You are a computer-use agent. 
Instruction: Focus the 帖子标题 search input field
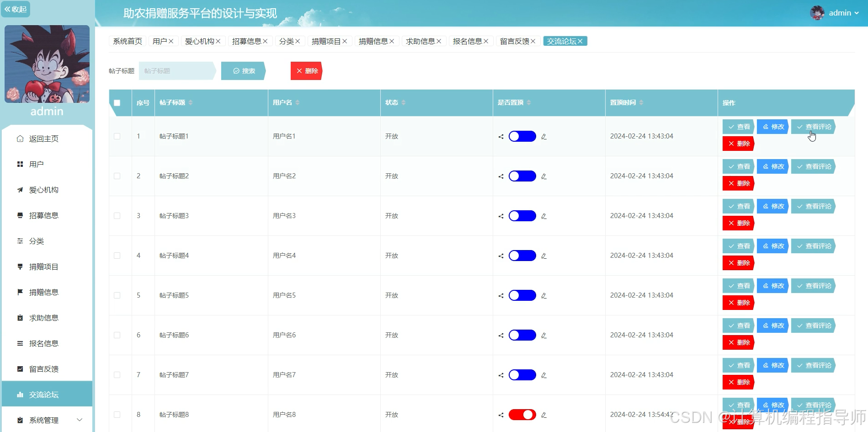[x=177, y=71]
